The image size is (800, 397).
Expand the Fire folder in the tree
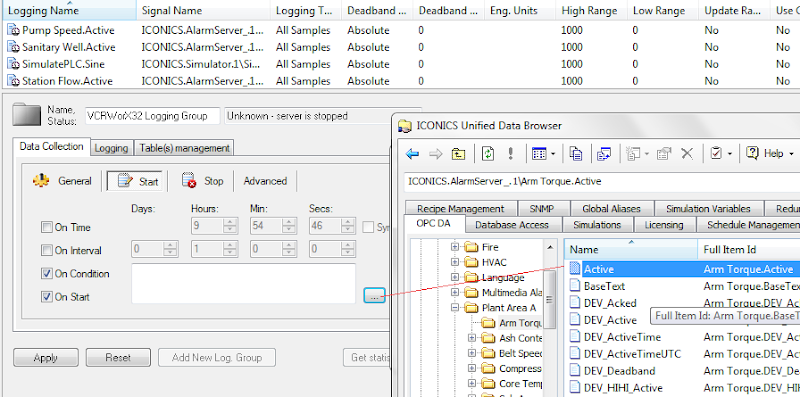coord(455,247)
